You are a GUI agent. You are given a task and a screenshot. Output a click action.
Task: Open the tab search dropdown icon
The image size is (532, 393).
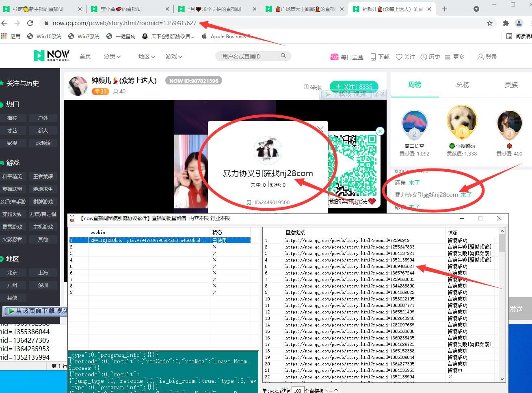click(x=476, y=9)
